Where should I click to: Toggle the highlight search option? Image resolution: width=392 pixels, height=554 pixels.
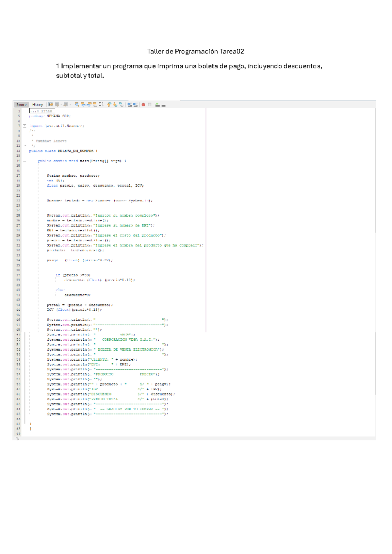95,105
